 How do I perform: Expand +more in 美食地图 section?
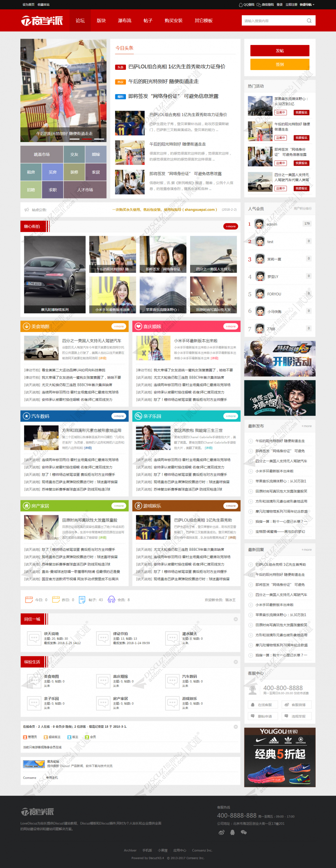tap(119, 326)
